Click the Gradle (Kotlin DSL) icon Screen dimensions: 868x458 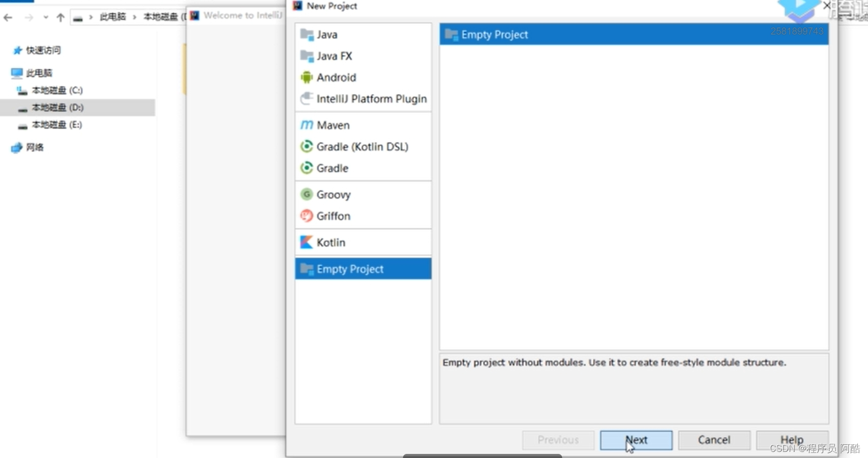tap(306, 146)
